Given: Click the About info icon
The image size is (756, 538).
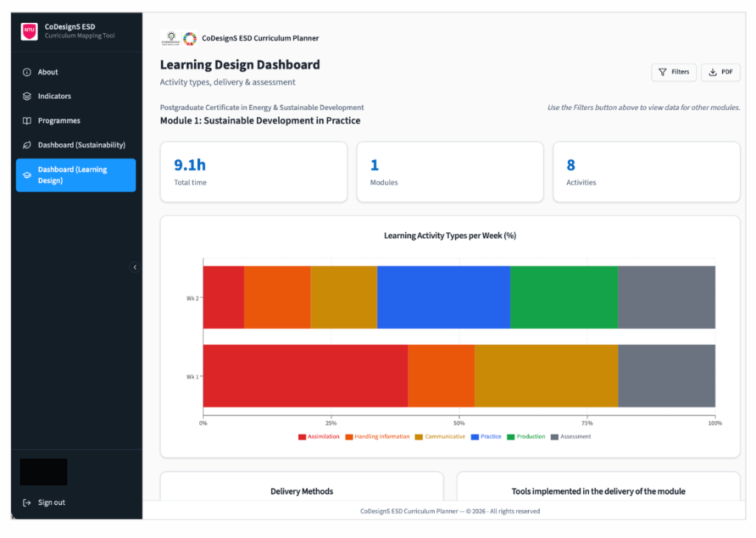Looking at the screenshot, I should point(27,72).
